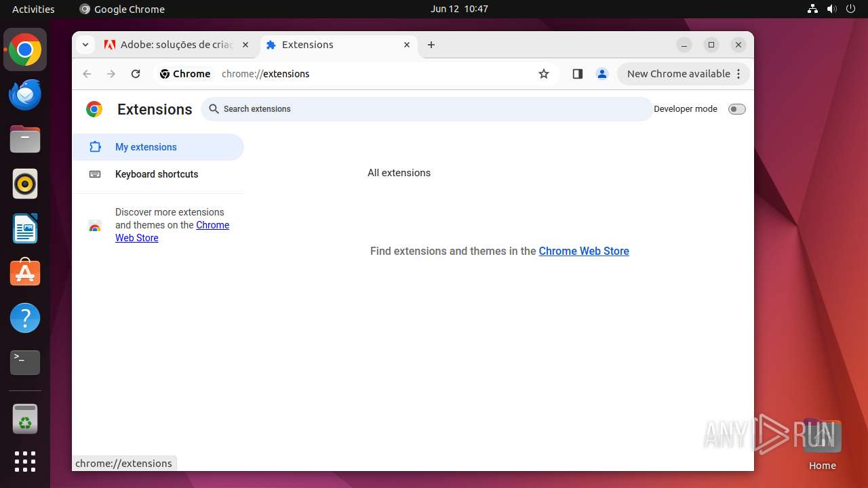Image resolution: width=868 pixels, height=488 pixels.
Task: Open the volume icon in top bar
Action: point(832,9)
